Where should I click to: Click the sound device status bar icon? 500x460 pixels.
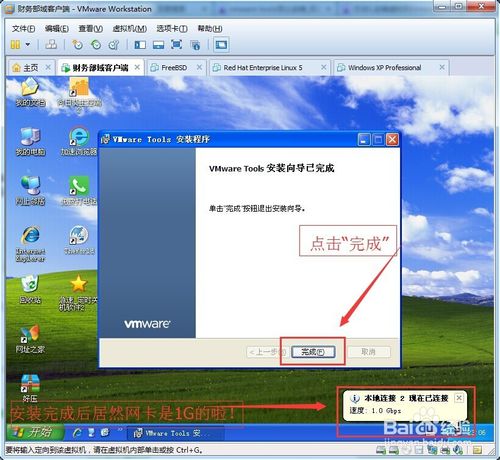click(x=458, y=451)
